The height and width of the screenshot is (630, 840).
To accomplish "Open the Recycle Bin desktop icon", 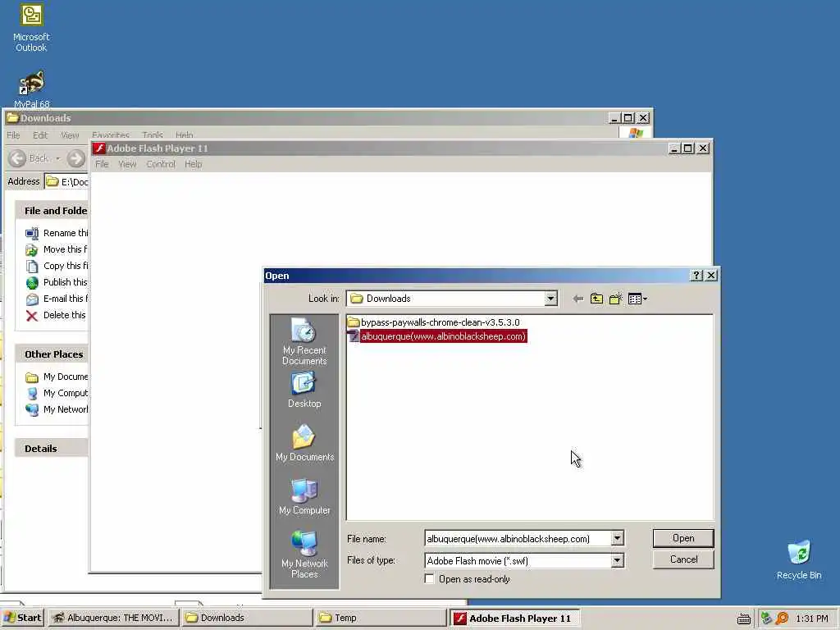I will click(x=799, y=560).
